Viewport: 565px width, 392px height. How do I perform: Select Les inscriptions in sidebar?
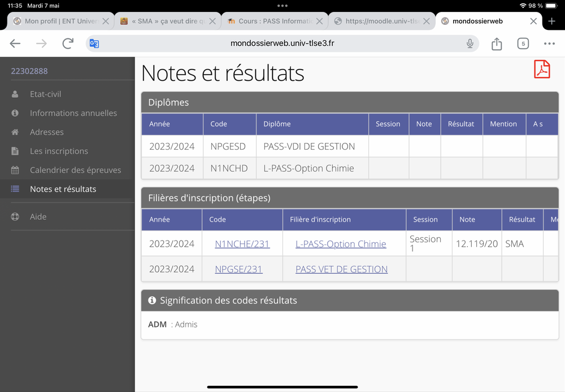(x=59, y=151)
